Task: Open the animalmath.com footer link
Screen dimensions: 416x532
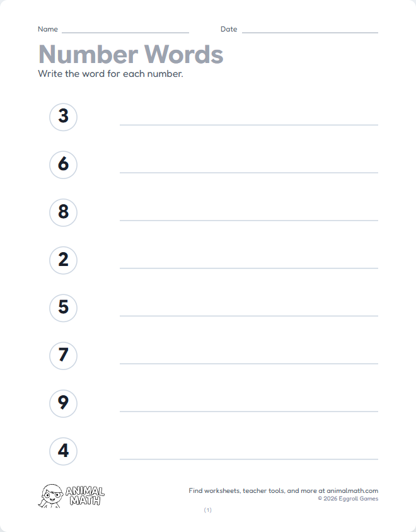Action: [x=352, y=490]
